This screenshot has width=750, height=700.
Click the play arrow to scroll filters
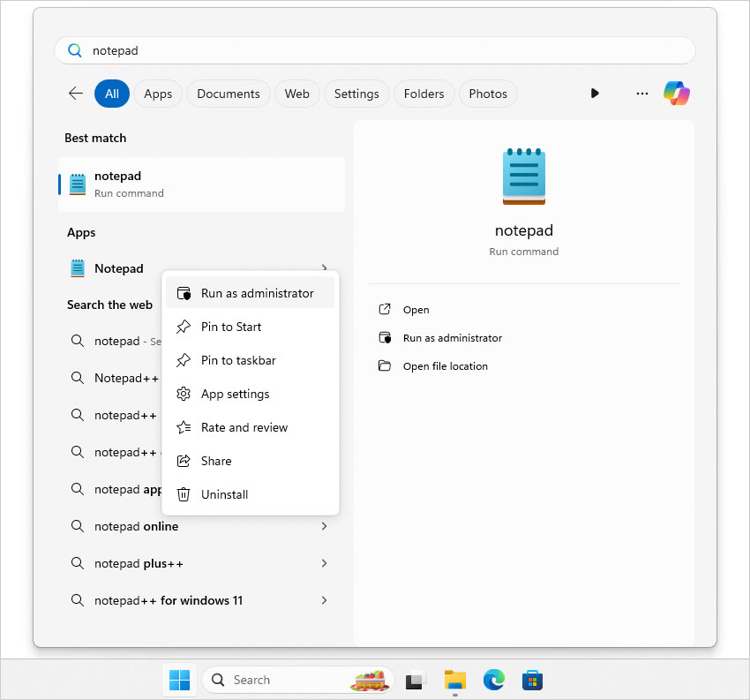point(595,94)
